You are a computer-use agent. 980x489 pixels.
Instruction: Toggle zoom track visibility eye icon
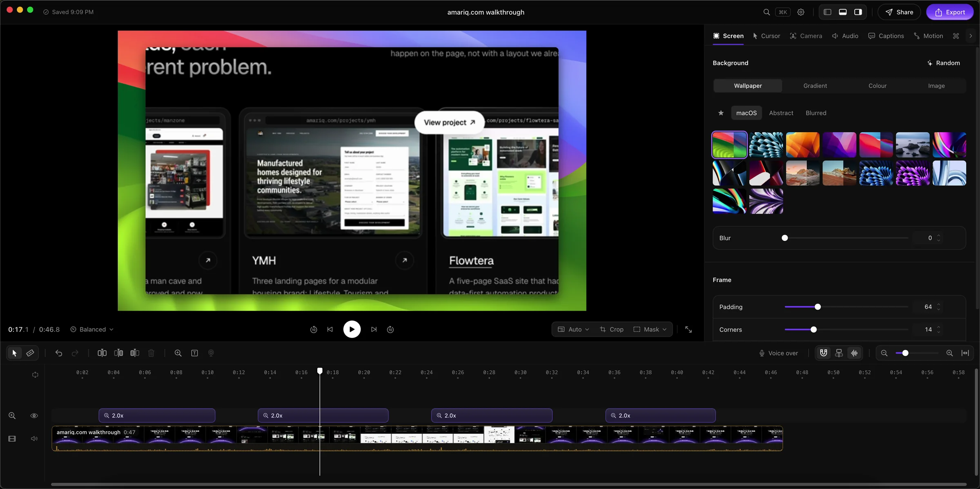[x=34, y=416]
